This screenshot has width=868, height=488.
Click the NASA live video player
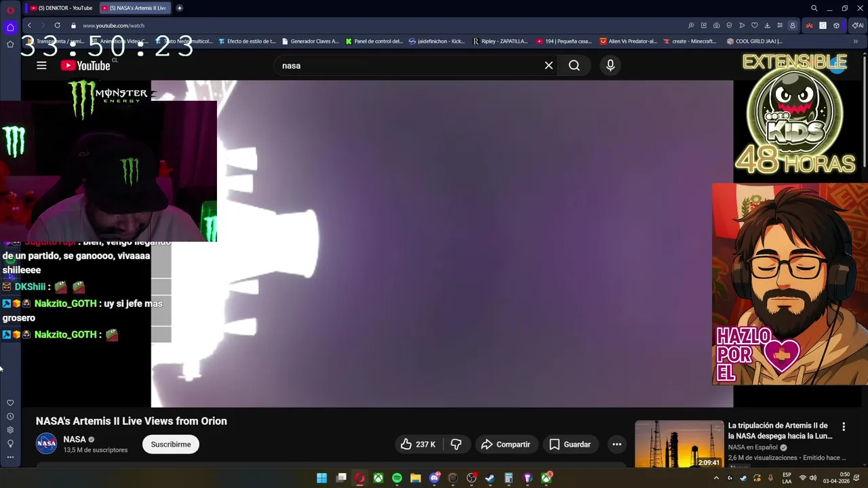click(441, 244)
